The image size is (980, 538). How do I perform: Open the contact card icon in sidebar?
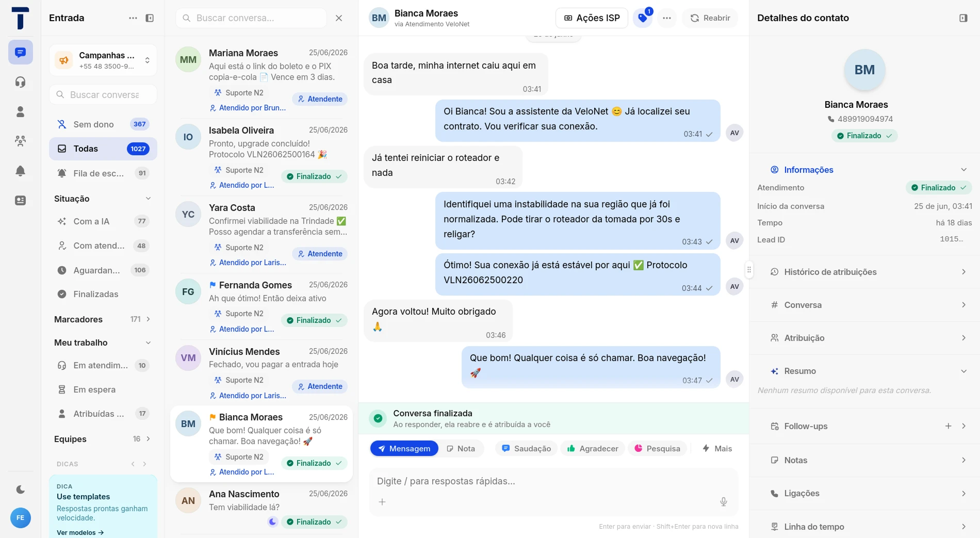pyautogui.click(x=20, y=200)
